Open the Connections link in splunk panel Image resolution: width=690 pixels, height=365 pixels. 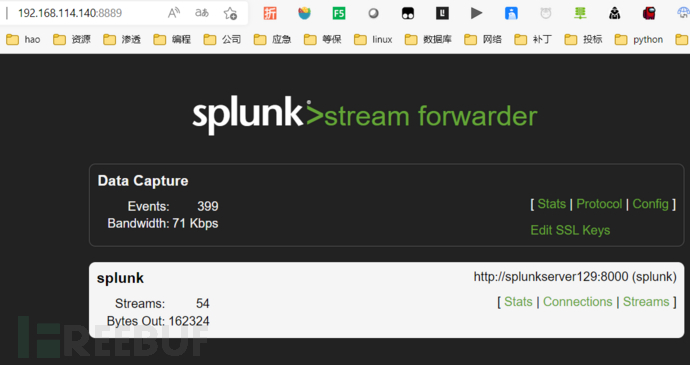[x=577, y=302]
